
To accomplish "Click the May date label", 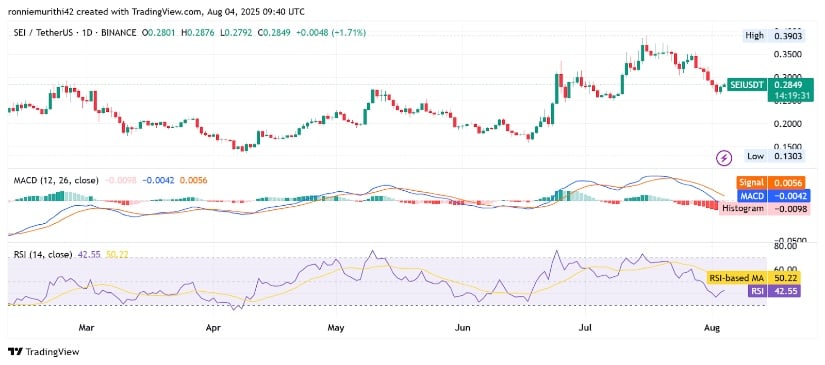I will coord(336,328).
